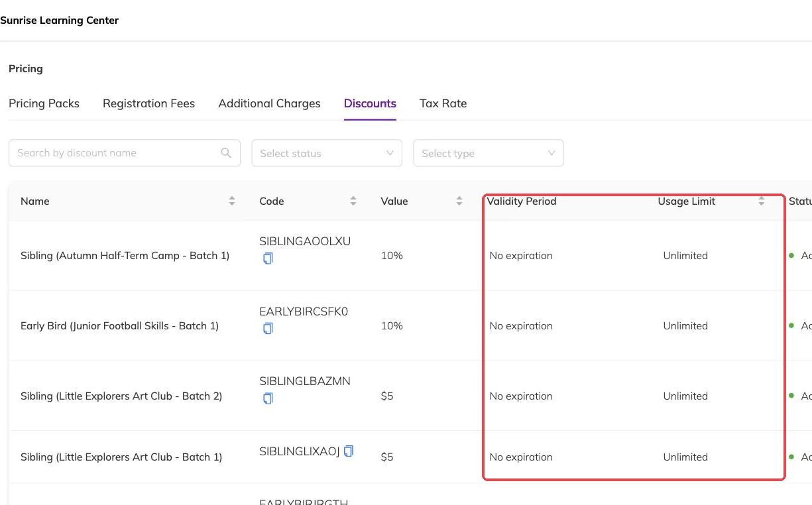The width and height of the screenshot is (812, 505).
Task: Click the Validity Period column header
Action: pos(522,201)
